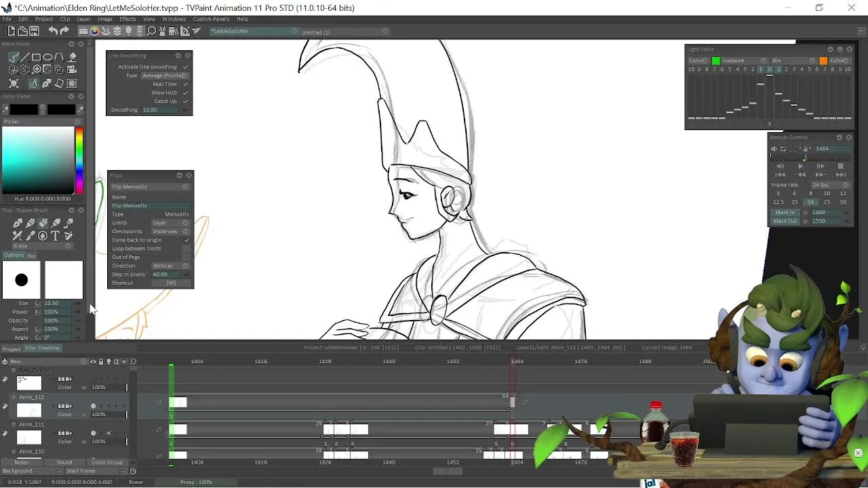868x488 pixels.
Task: Select the Pen brush tool icon
Action: point(18,223)
